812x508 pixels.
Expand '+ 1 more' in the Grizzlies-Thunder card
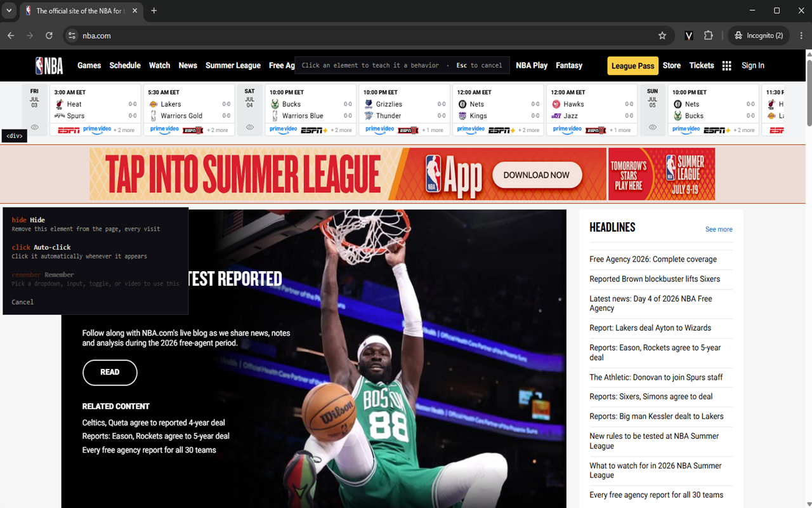click(433, 130)
